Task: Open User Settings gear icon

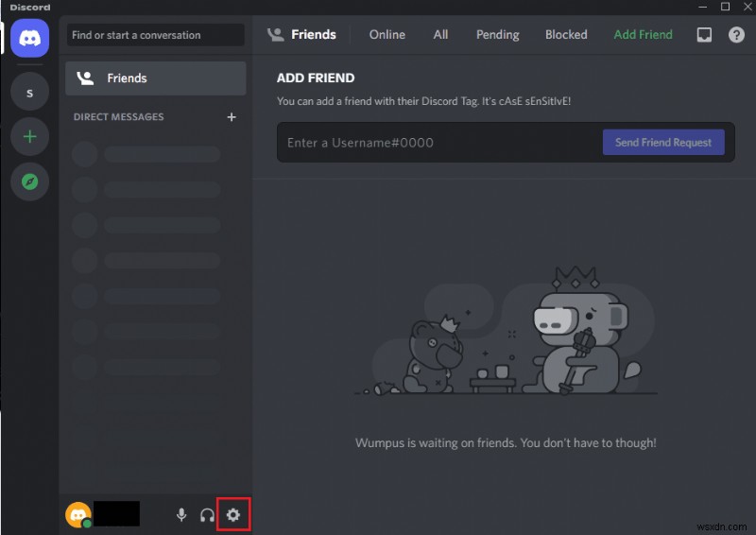Action: (x=233, y=515)
